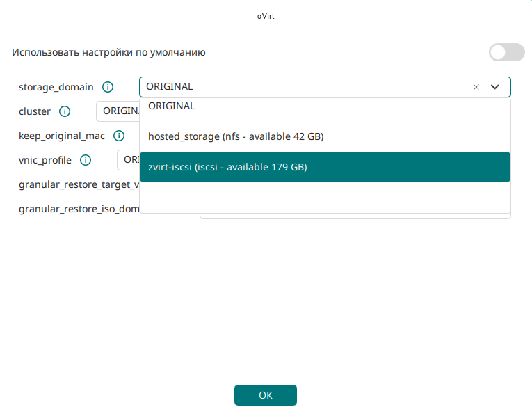Open the vnic_profile info tooltip icon
Image resolution: width=532 pixels, height=414 pixels.
[x=86, y=160]
